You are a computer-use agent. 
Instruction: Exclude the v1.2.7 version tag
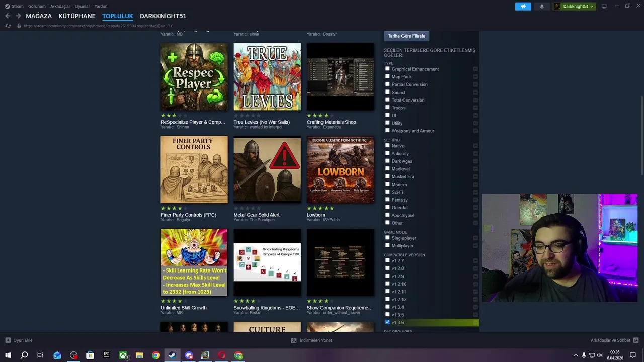[x=475, y=261]
